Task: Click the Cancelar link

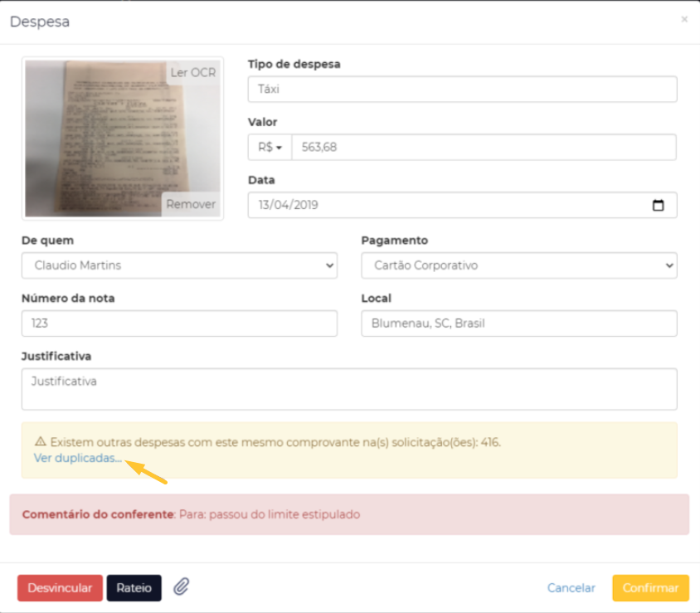Action: coord(571,588)
